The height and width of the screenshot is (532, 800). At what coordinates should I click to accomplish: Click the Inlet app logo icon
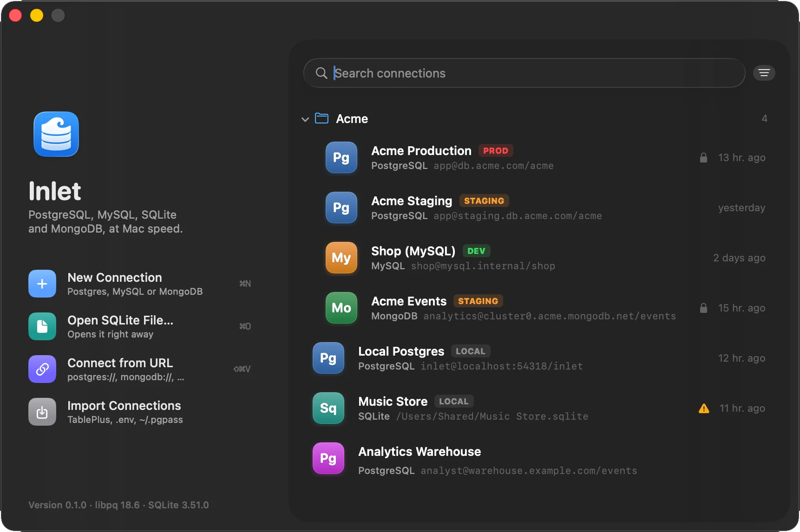pyautogui.click(x=56, y=134)
